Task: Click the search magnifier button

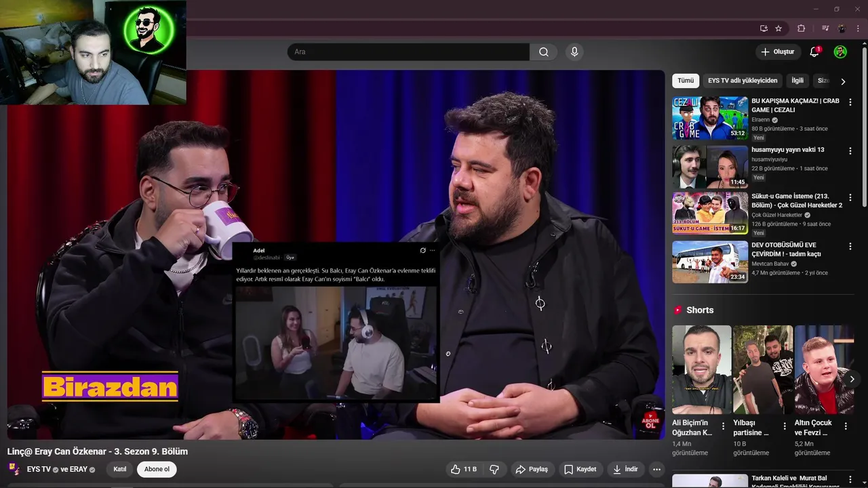Action: pos(544,52)
